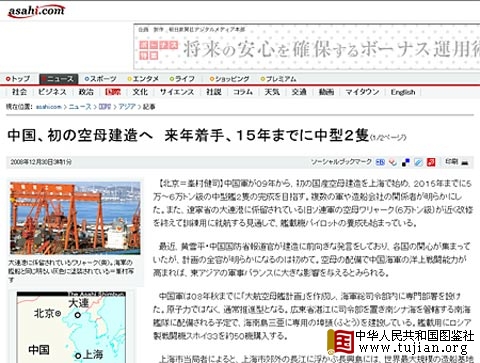Image resolution: width=480 pixels, height=363 pixels.
Task: Click the China map image
Action: pos(71,327)
